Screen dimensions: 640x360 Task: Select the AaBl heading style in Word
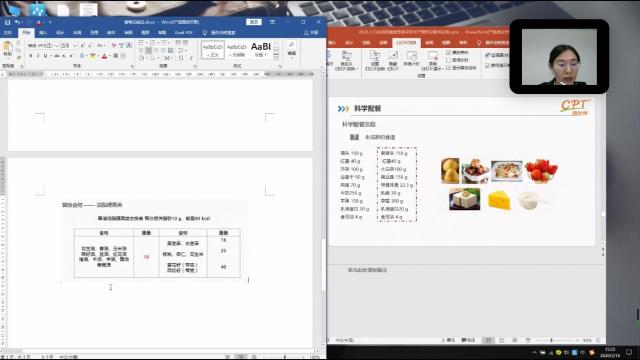(261, 50)
